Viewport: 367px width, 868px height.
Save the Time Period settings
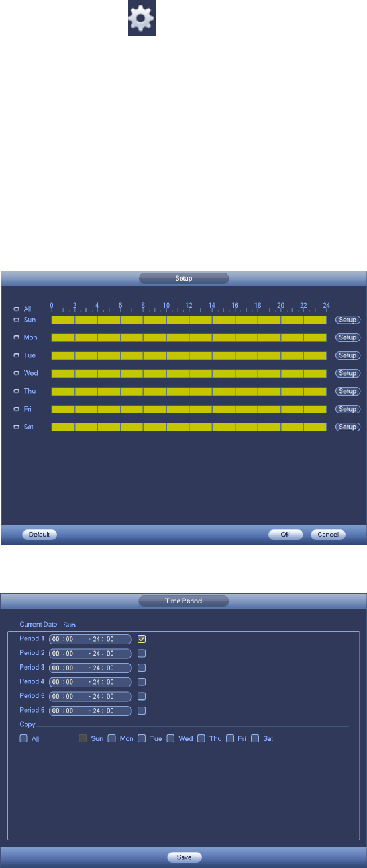click(x=183, y=857)
